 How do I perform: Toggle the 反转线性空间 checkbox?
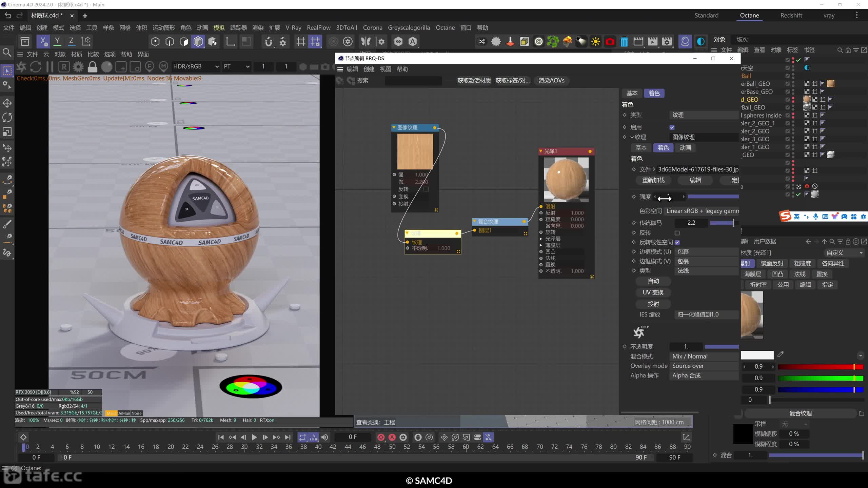point(677,242)
